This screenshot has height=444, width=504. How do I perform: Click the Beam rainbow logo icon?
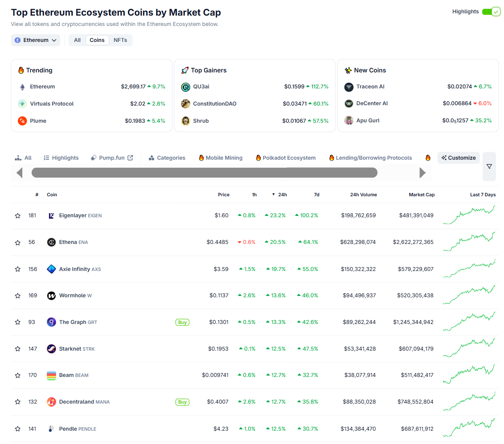(51, 375)
